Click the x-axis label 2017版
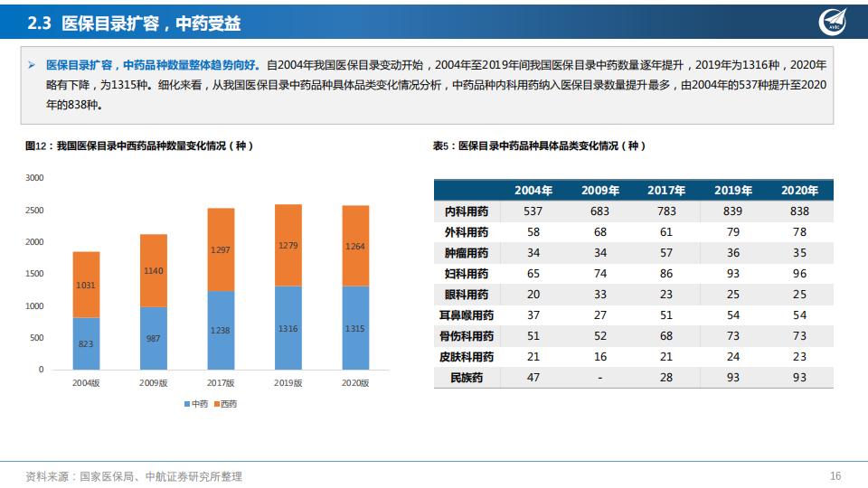868x488 pixels. (x=221, y=383)
